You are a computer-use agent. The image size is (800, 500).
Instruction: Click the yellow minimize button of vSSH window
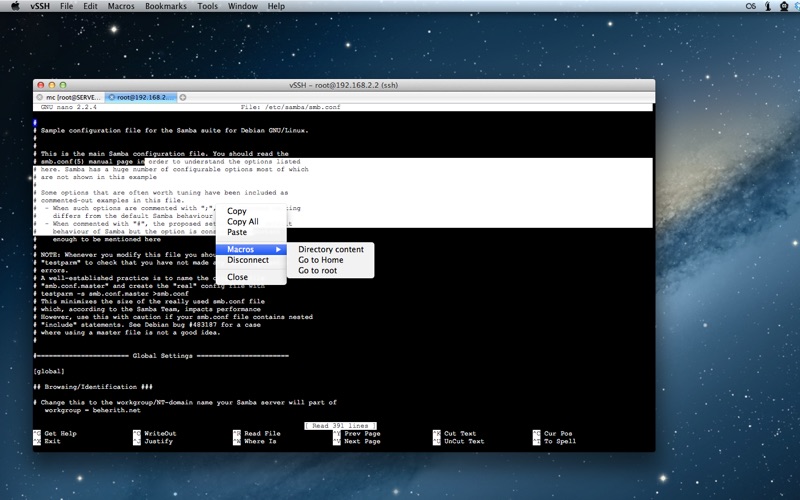[x=51, y=85]
